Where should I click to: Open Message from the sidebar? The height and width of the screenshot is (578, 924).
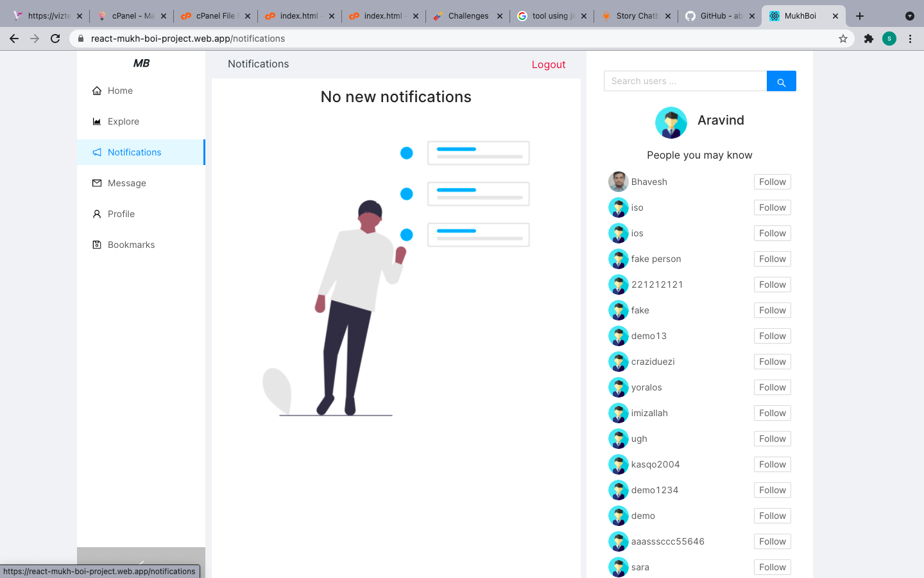[141, 183]
